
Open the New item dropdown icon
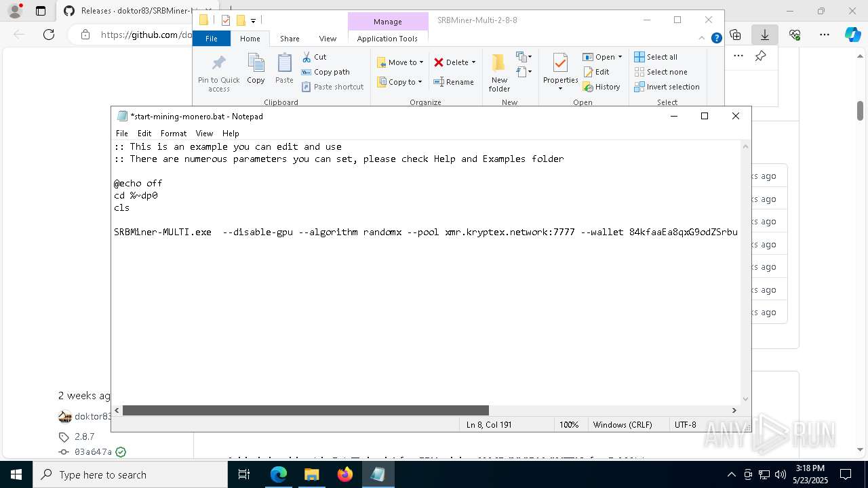pos(524,57)
